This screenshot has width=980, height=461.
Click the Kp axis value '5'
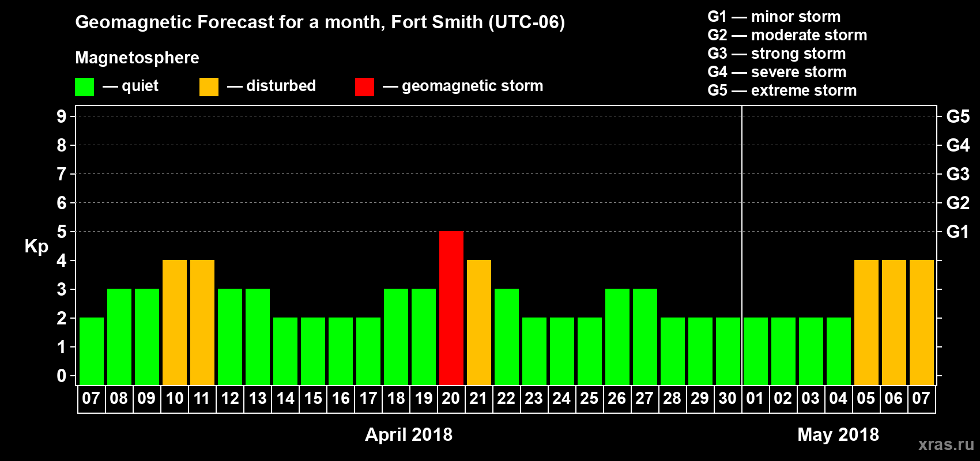[62, 232]
